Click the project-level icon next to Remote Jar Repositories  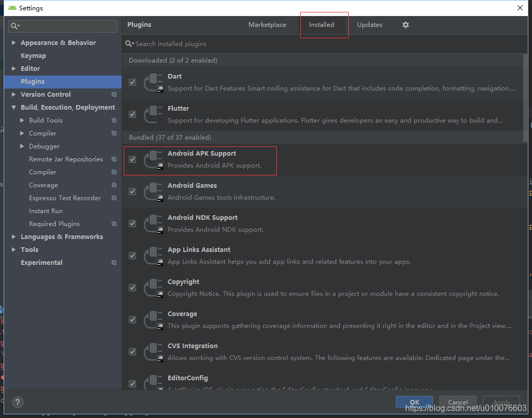point(114,159)
